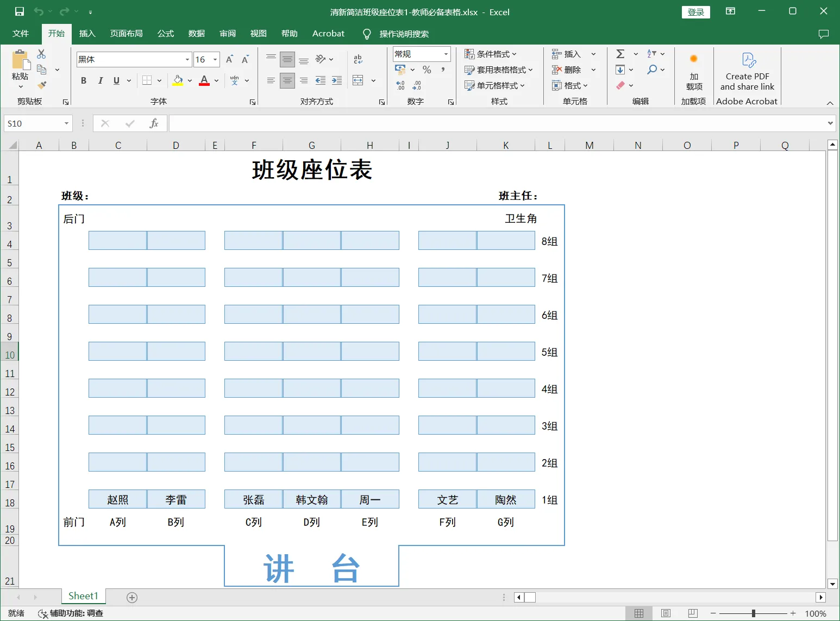Click the Add new sheet plus icon
Viewport: 840px width, 621px height.
pyautogui.click(x=132, y=598)
